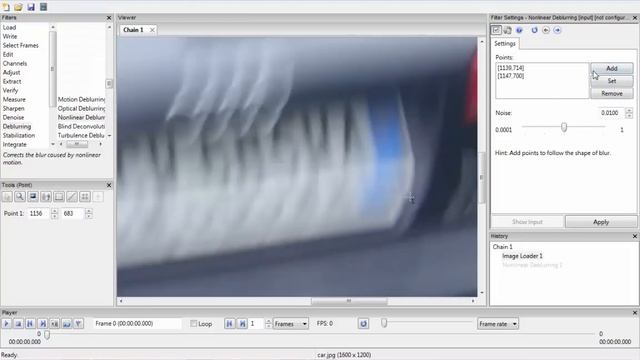Choose the Optical Deblurring filter

81,109
